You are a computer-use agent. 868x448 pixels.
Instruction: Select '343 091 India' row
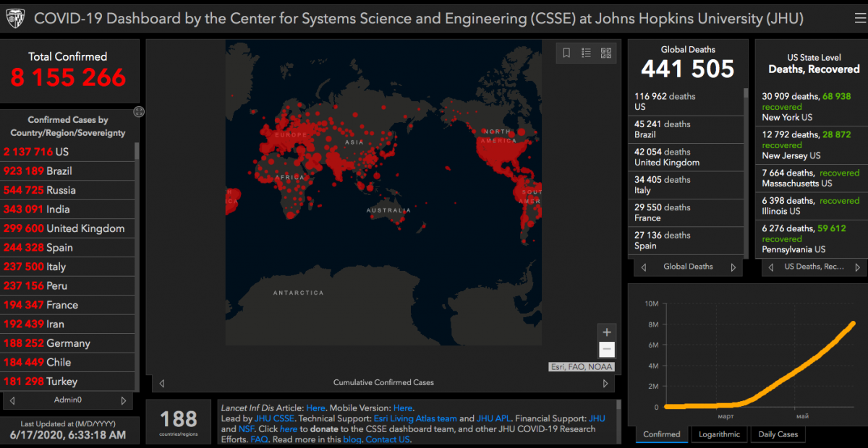click(x=67, y=210)
